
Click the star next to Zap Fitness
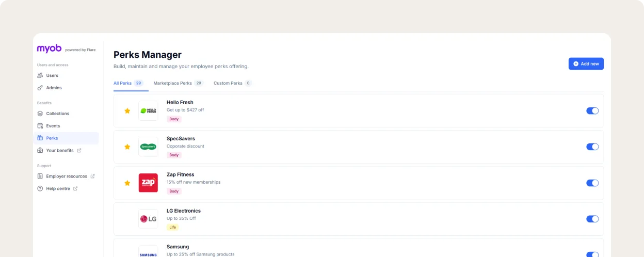(x=127, y=183)
